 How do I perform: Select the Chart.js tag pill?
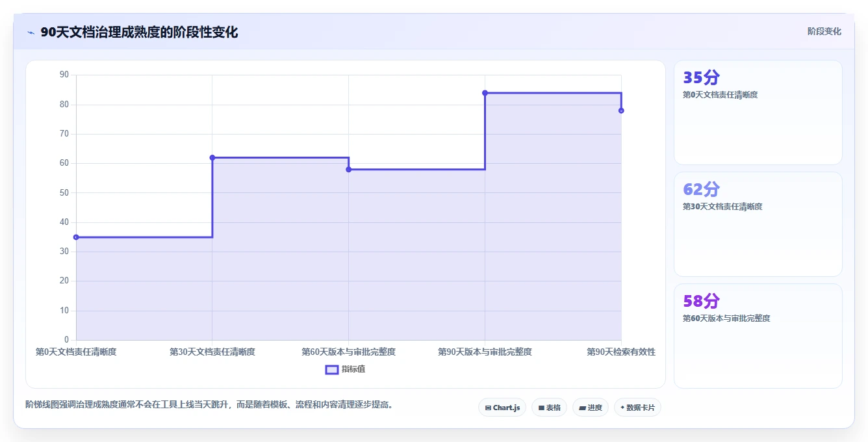click(x=502, y=408)
